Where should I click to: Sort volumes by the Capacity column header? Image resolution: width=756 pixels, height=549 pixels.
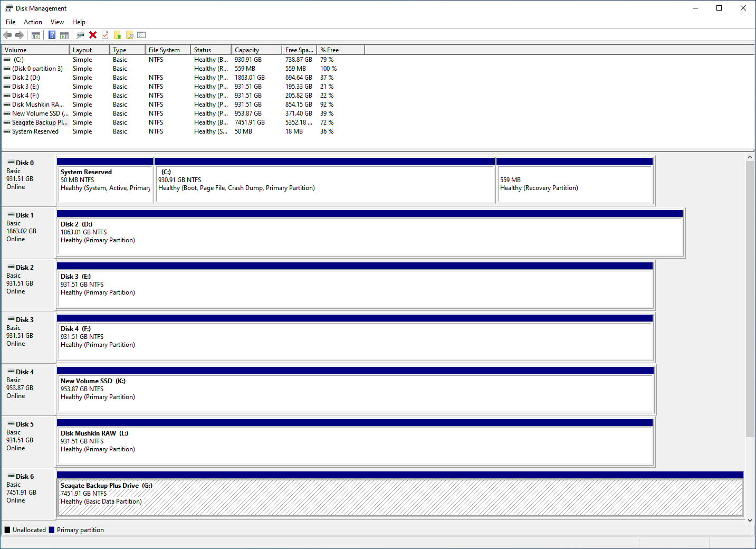tap(256, 50)
